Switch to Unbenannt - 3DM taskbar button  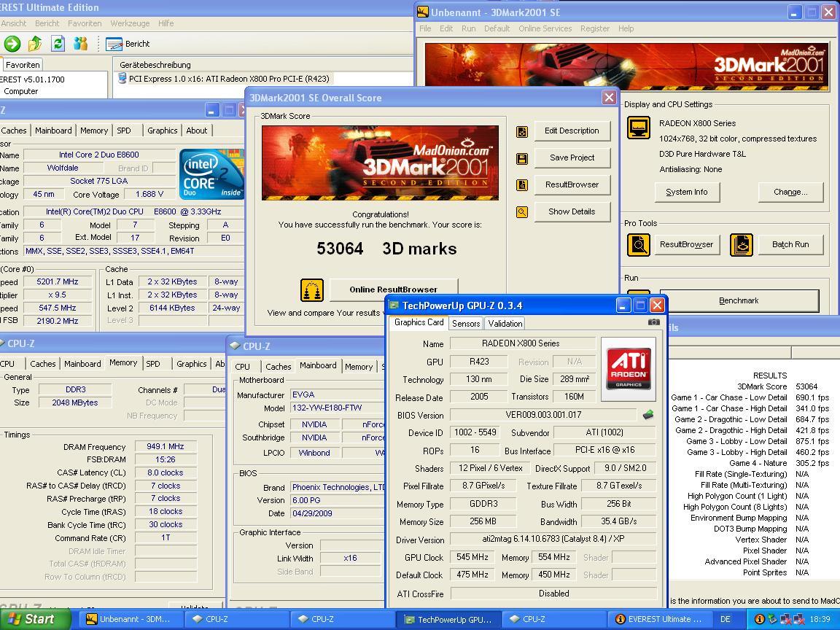pyautogui.click(x=131, y=619)
